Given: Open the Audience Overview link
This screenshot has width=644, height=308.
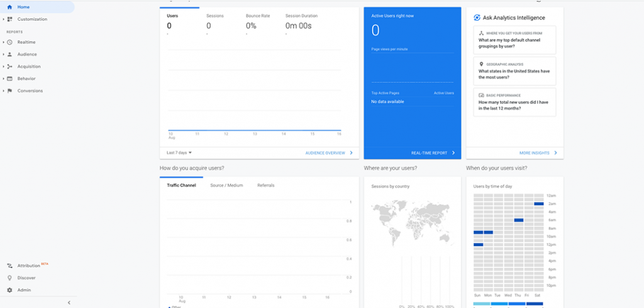Looking at the screenshot, I should (x=325, y=153).
